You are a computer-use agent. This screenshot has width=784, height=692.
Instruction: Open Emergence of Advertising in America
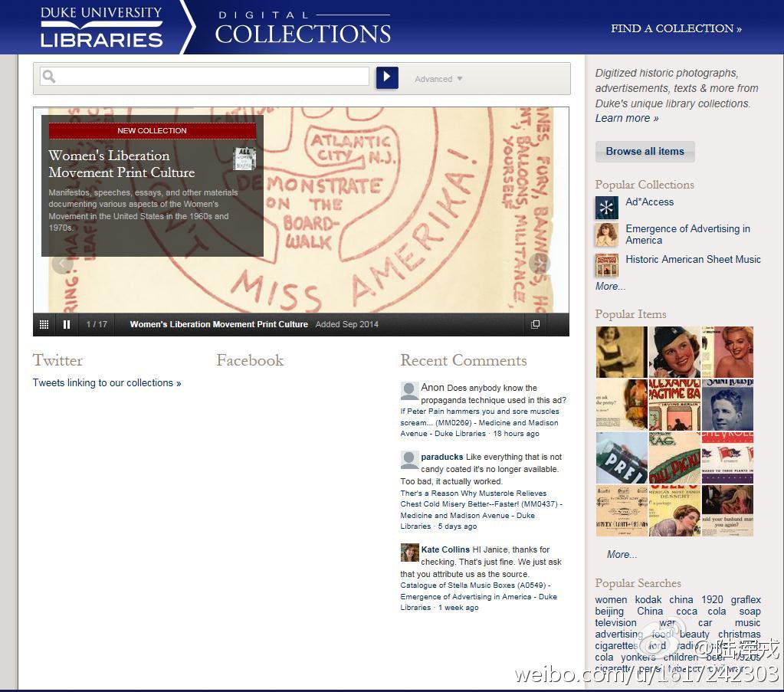coord(688,234)
